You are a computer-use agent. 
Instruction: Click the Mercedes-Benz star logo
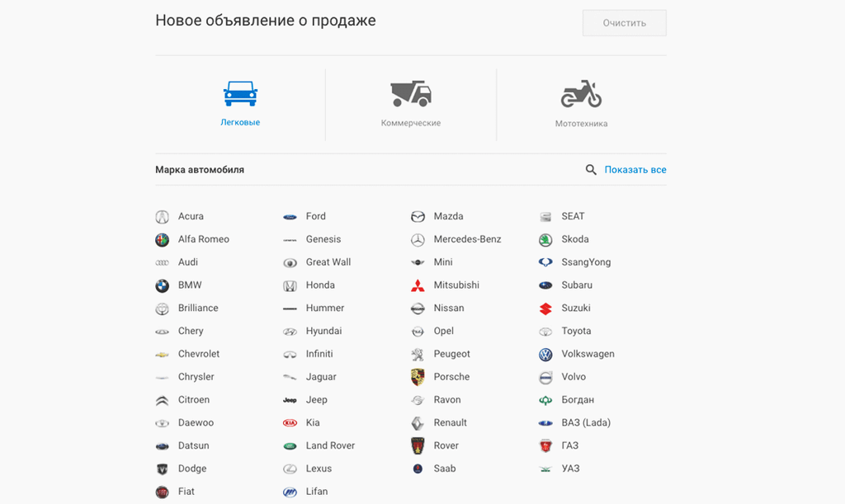tap(418, 239)
